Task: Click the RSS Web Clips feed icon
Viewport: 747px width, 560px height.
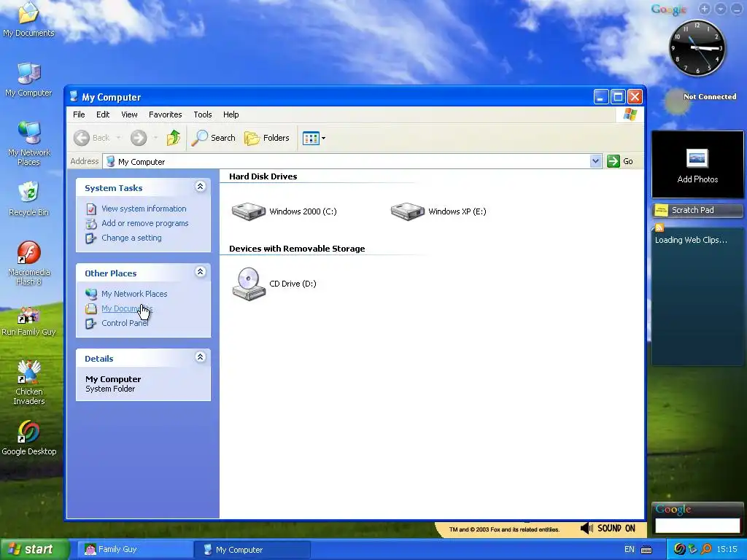Action: 659,227
